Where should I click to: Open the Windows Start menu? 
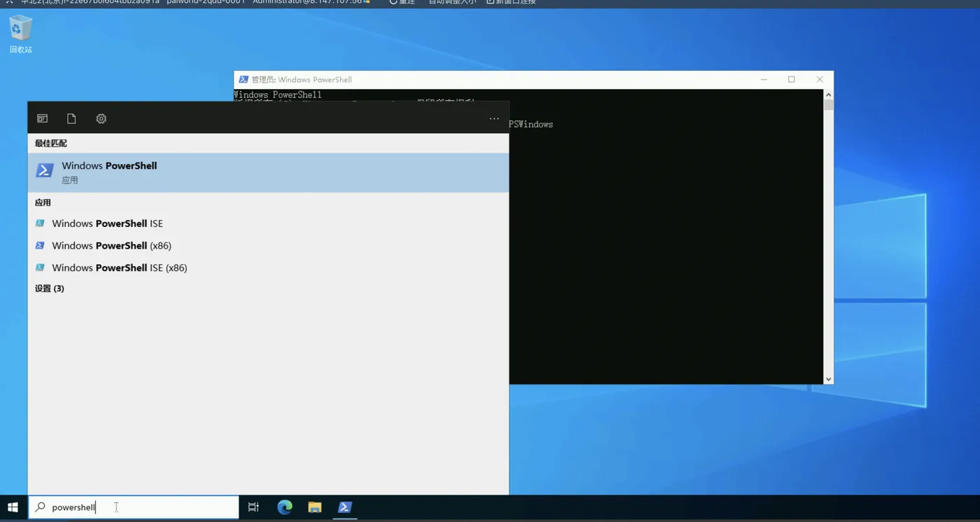coord(13,507)
